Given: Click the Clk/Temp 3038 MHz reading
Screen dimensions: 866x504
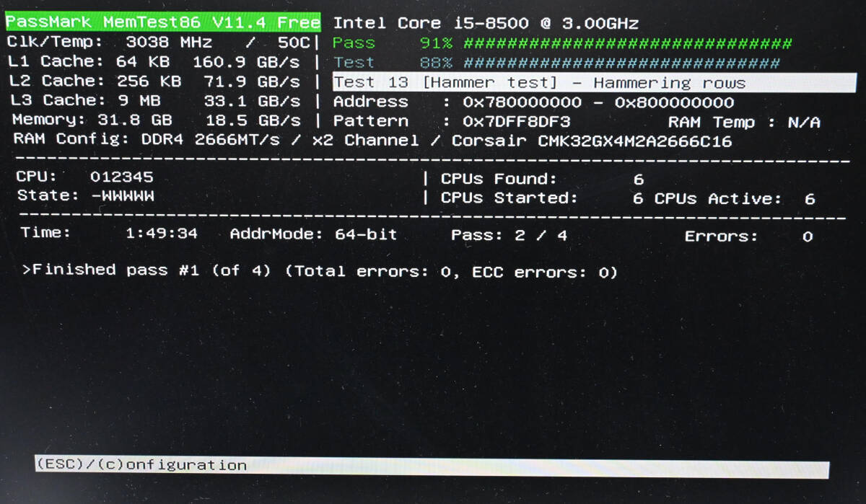Looking at the screenshot, I should (x=110, y=42).
